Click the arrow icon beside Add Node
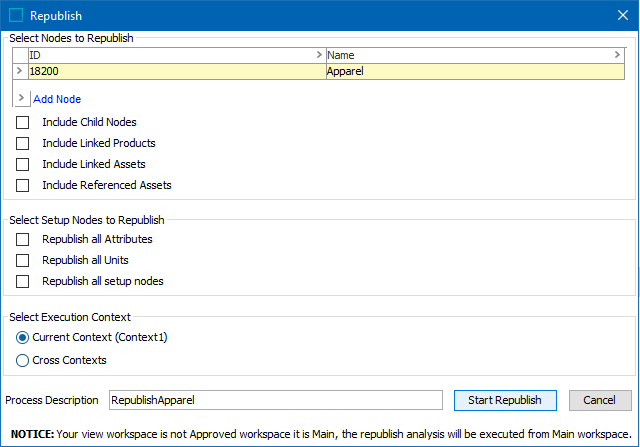The image size is (640, 447). 22,99
